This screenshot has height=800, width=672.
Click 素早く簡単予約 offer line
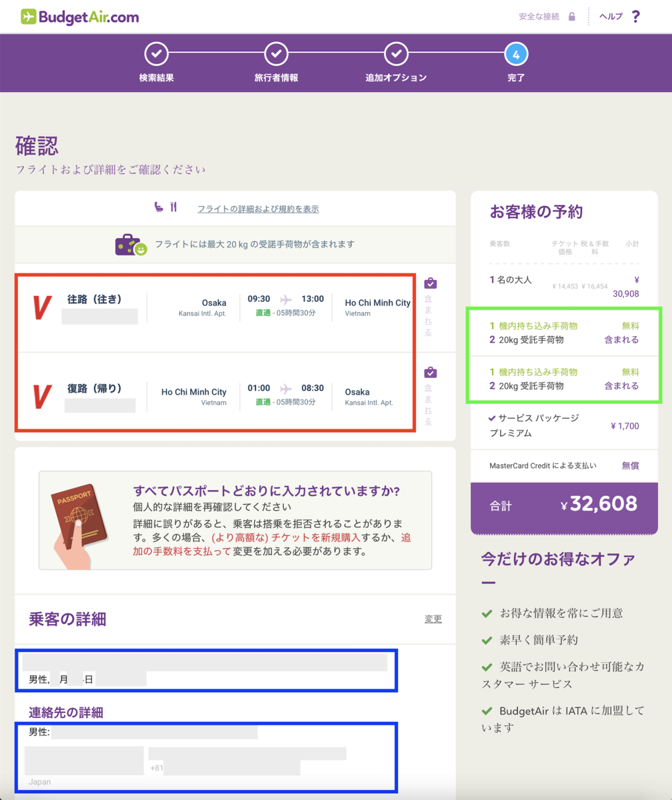539,640
